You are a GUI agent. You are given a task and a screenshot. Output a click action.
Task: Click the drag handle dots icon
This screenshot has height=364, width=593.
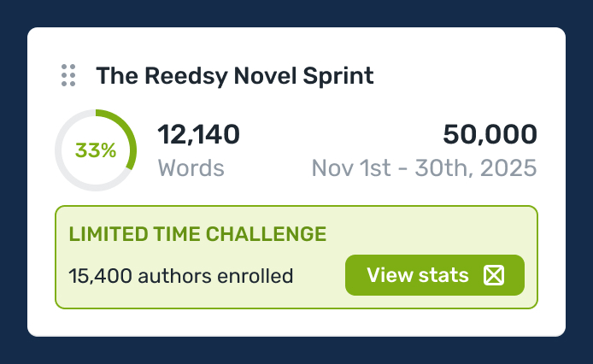pyautogui.click(x=68, y=75)
